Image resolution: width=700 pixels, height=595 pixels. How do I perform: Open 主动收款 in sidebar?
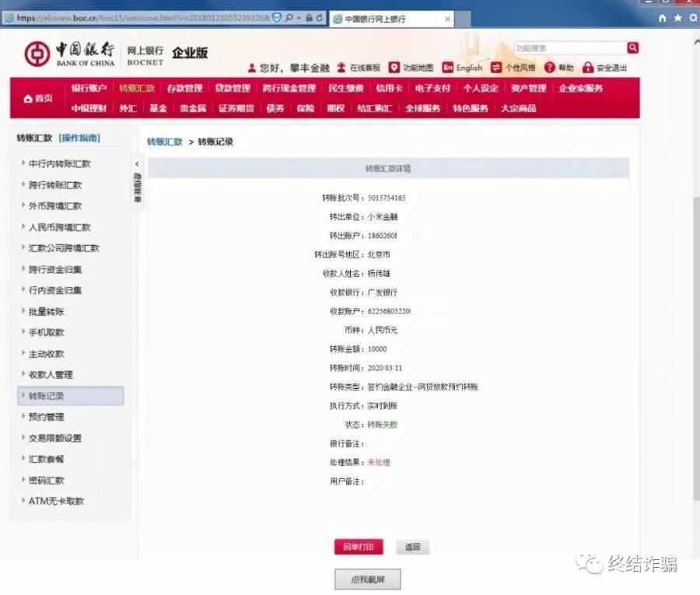[x=46, y=354]
